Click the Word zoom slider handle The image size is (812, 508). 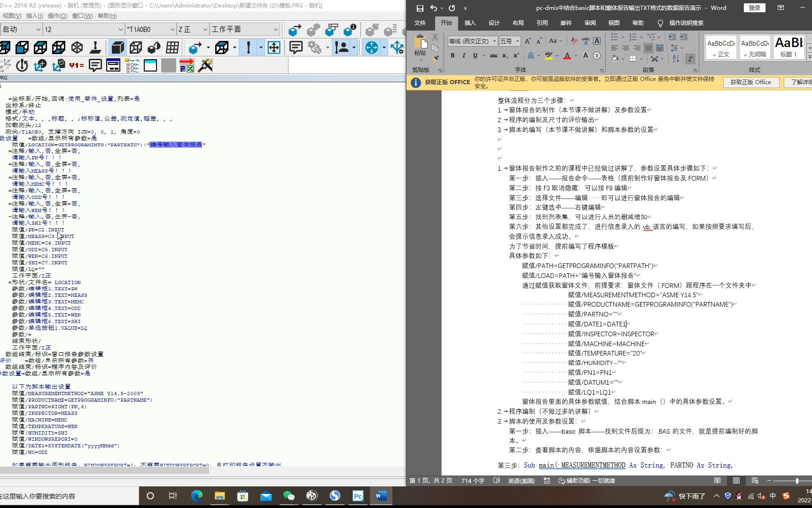coord(797,481)
